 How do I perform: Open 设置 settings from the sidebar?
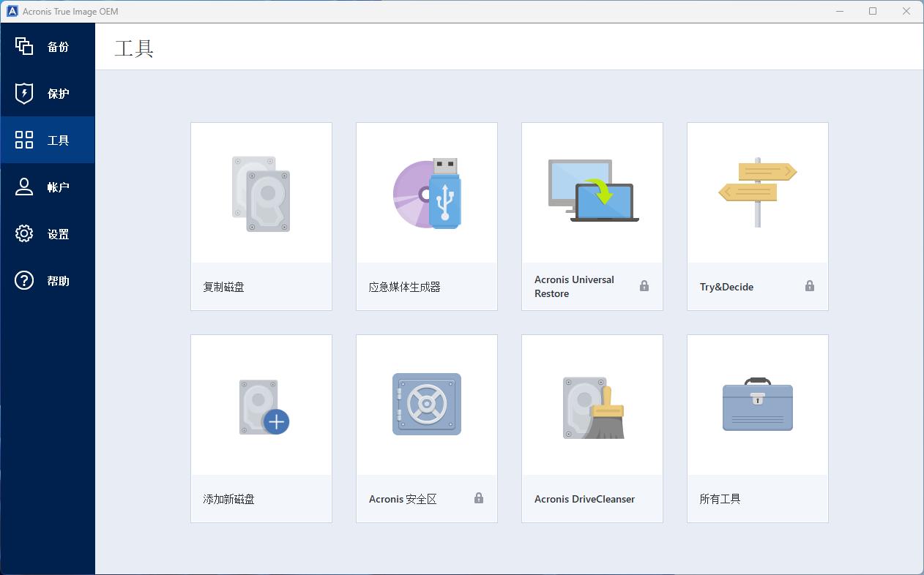pos(47,233)
